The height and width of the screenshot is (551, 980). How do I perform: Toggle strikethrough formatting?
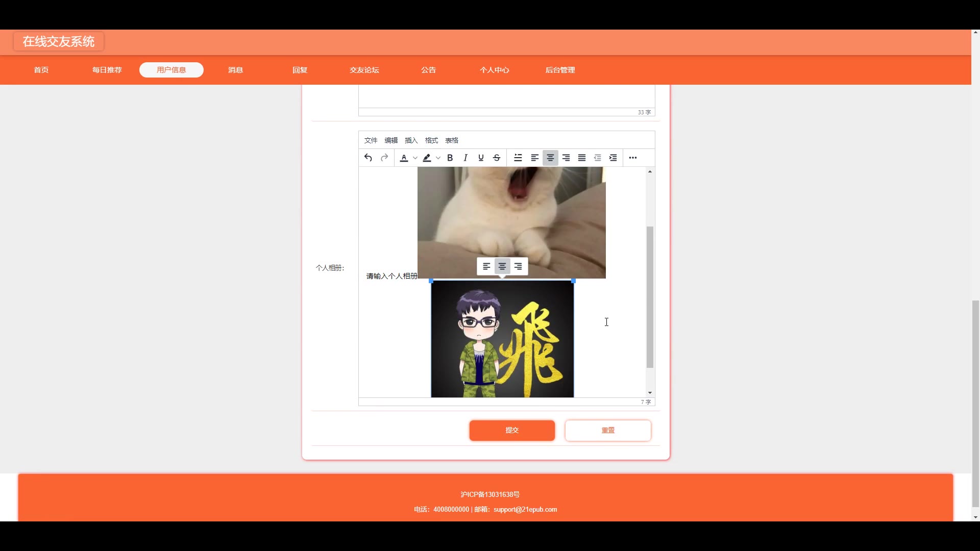point(497,158)
